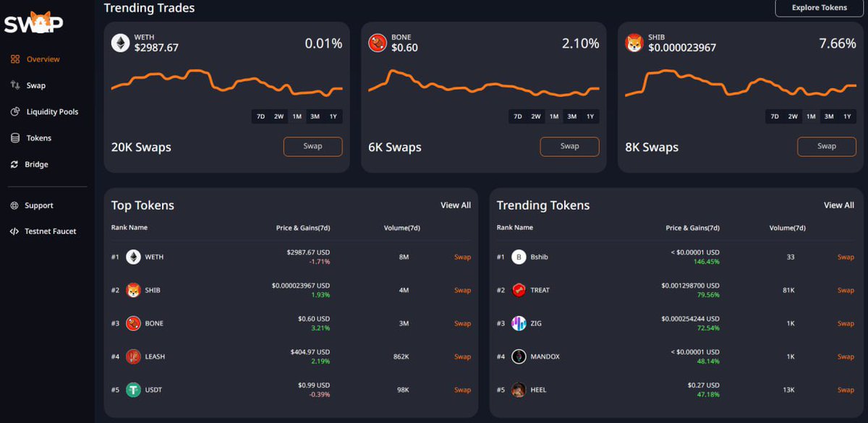Click the WETH icon in Trending Trades card

click(x=120, y=43)
